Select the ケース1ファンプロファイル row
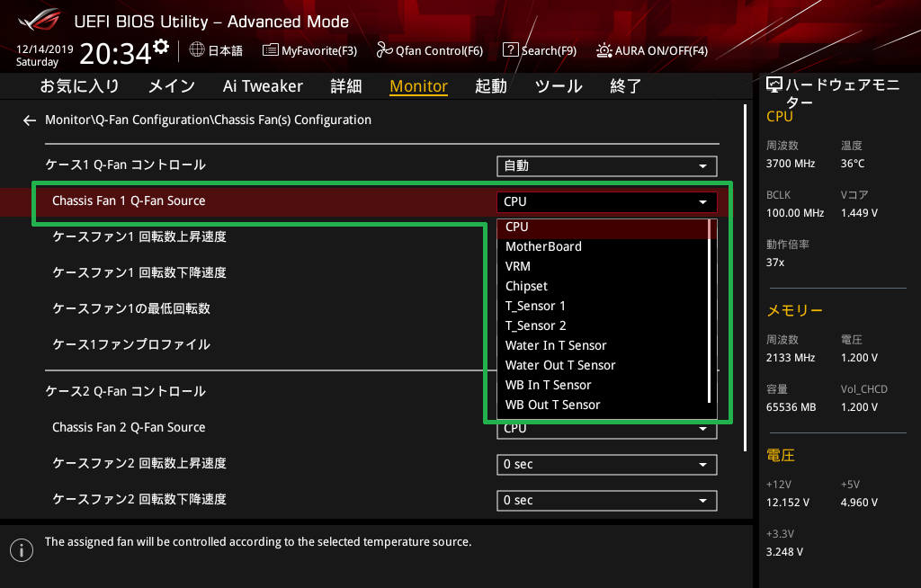The width and height of the screenshot is (921, 588). [131, 345]
